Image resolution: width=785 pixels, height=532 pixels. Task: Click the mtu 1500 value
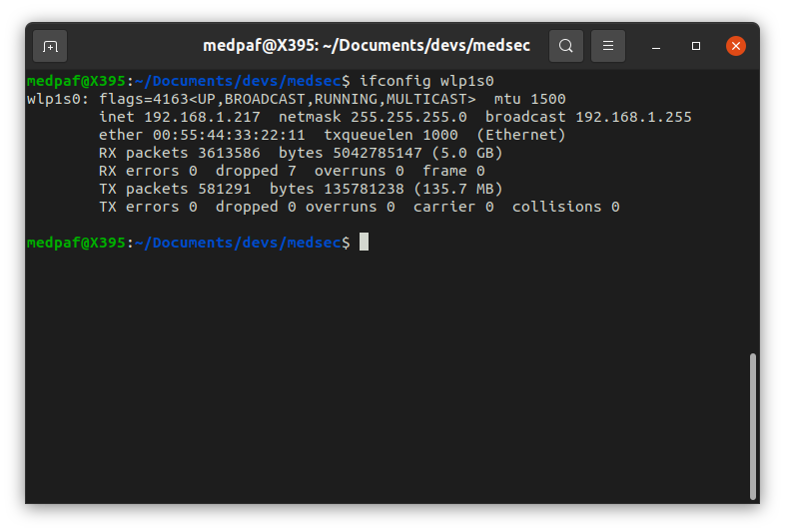pos(530,99)
